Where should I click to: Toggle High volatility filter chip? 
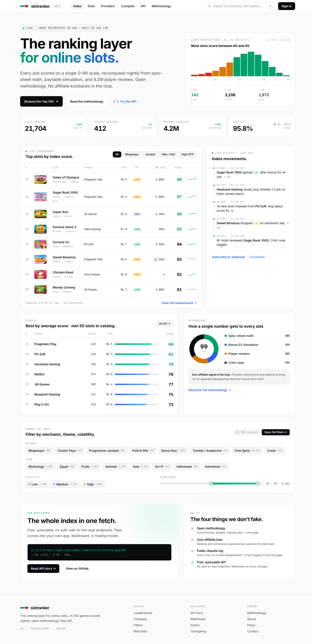tap(93, 484)
